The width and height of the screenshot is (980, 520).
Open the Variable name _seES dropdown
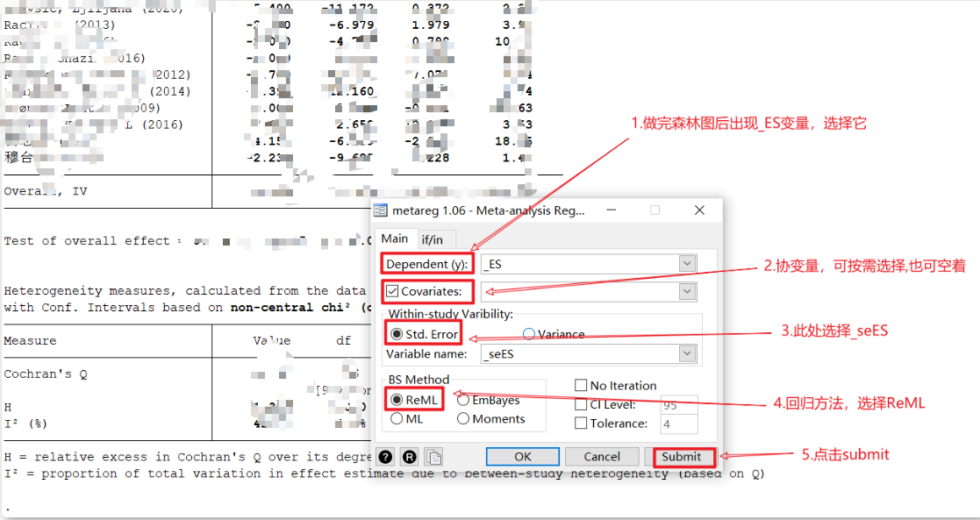pos(687,354)
